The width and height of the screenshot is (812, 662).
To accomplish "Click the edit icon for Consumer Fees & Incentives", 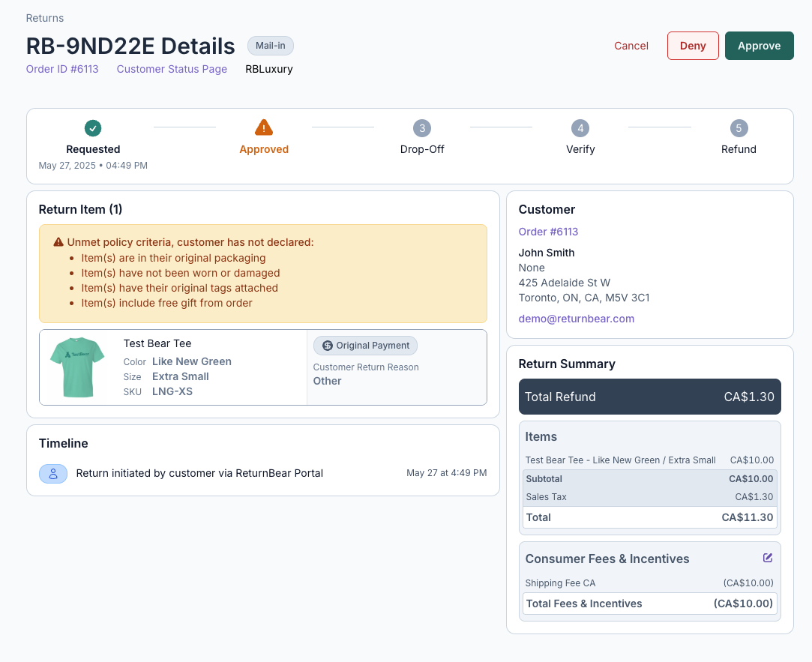I will point(767,558).
